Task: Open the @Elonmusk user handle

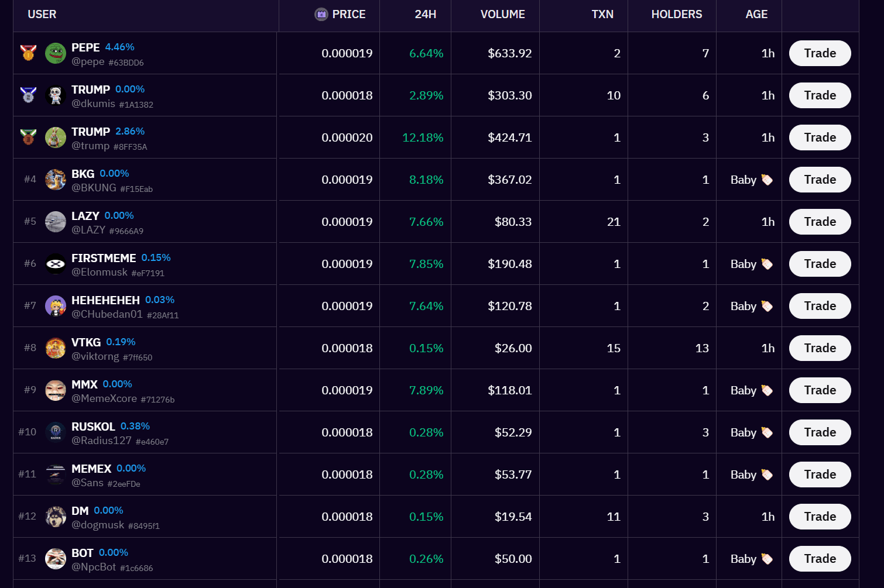Action: pyautogui.click(x=100, y=272)
